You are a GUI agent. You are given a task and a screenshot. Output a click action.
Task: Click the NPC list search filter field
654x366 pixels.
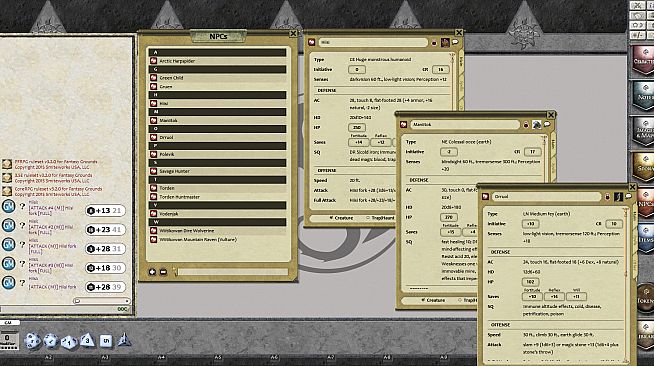coord(232,272)
